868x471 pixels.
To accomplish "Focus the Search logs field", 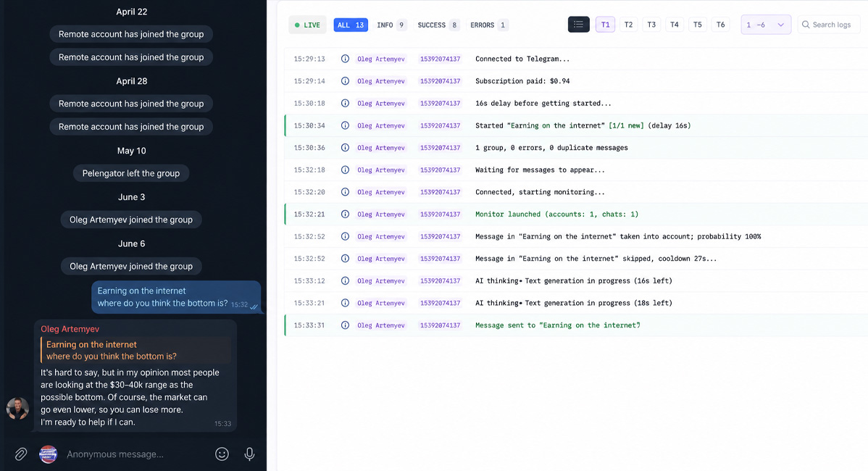I will 828,25.
